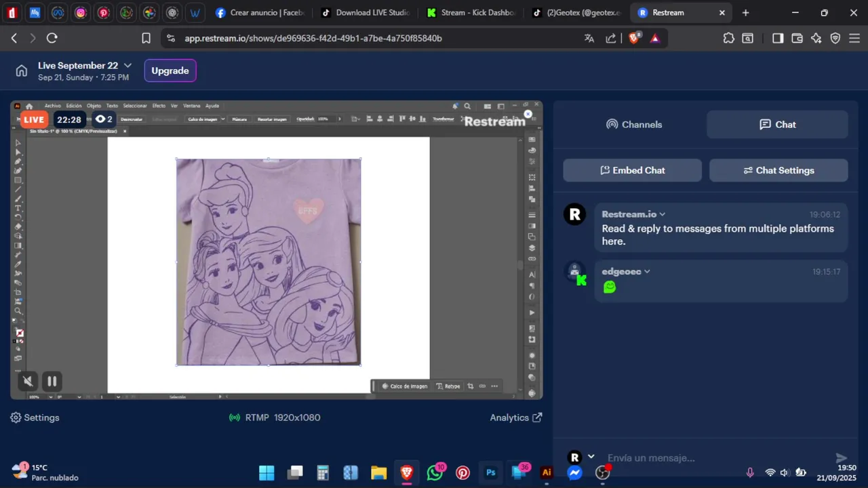Click edgeoec avatar in chat

[x=575, y=272]
